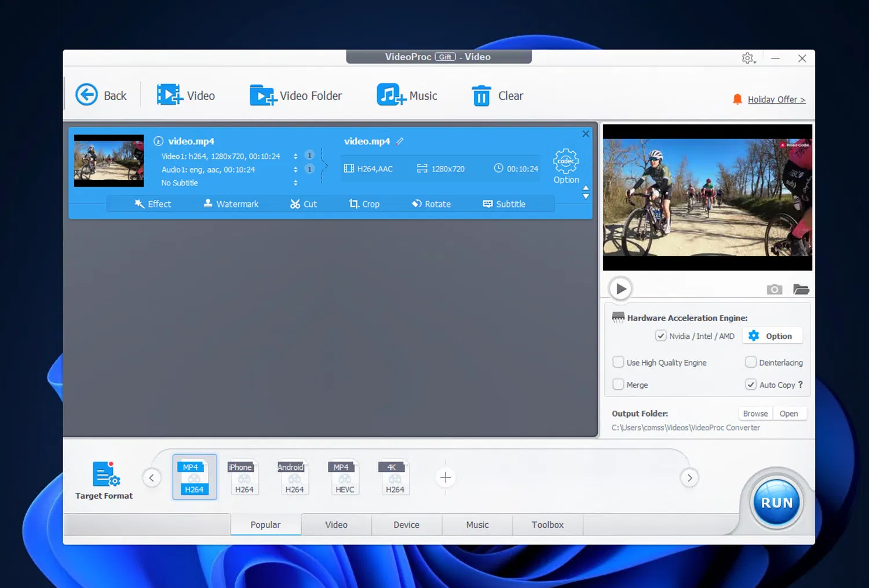Enable Use High Quality Engine

coord(618,362)
